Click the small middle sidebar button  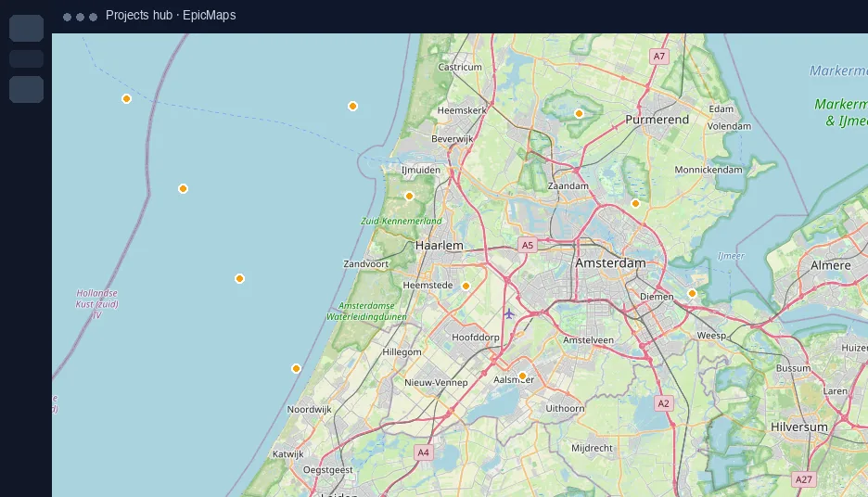point(27,58)
